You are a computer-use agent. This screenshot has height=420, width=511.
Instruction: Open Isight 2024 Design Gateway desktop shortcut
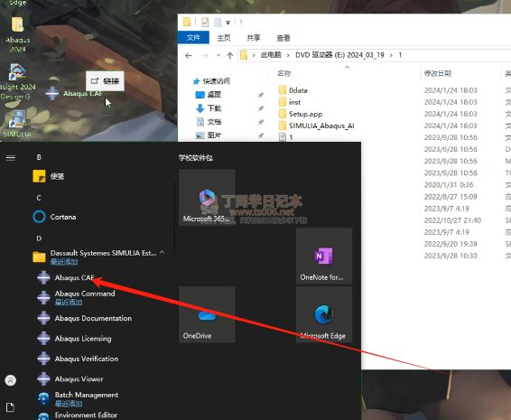(17, 81)
